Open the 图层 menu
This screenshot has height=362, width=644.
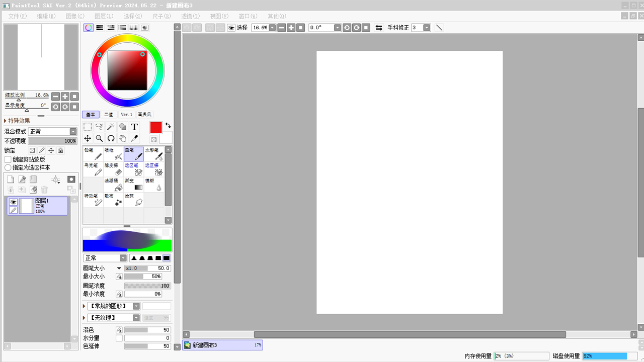(x=104, y=16)
